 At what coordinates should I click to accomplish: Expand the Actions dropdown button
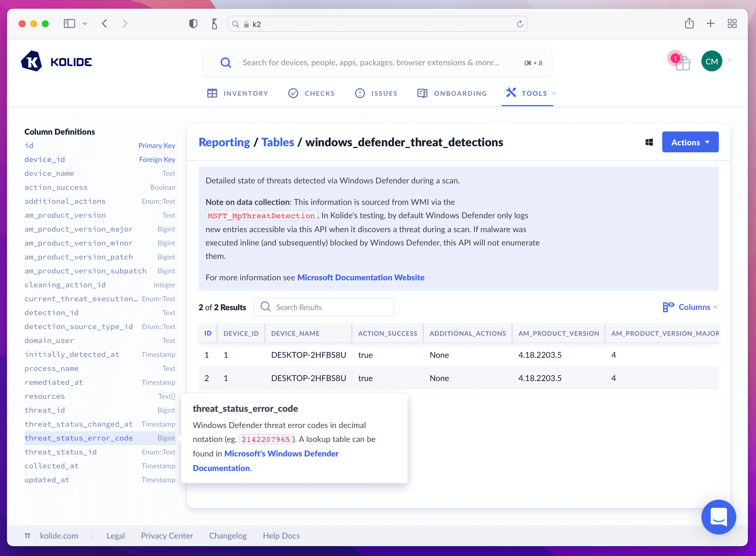tap(690, 142)
